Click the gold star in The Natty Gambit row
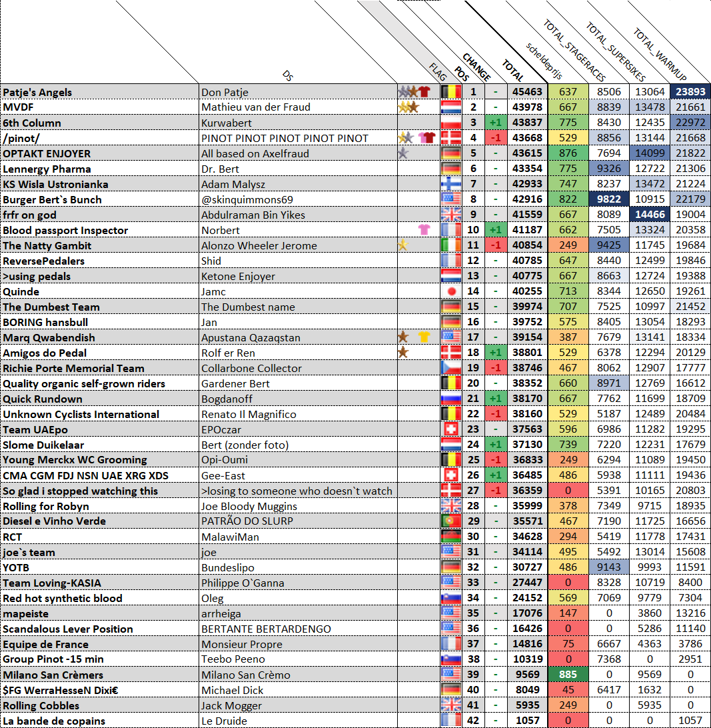 pyautogui.click(x=403, y=245)
